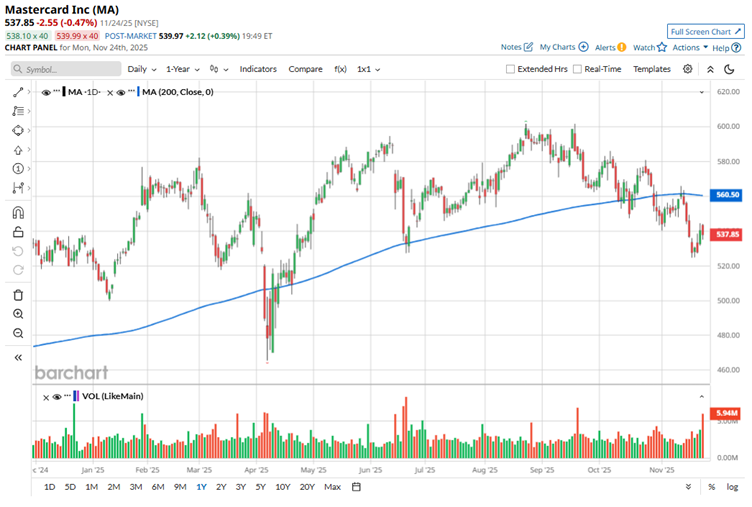Open the calendar date range picker
This screenshot has height=507, width=752.
(356, 487)
